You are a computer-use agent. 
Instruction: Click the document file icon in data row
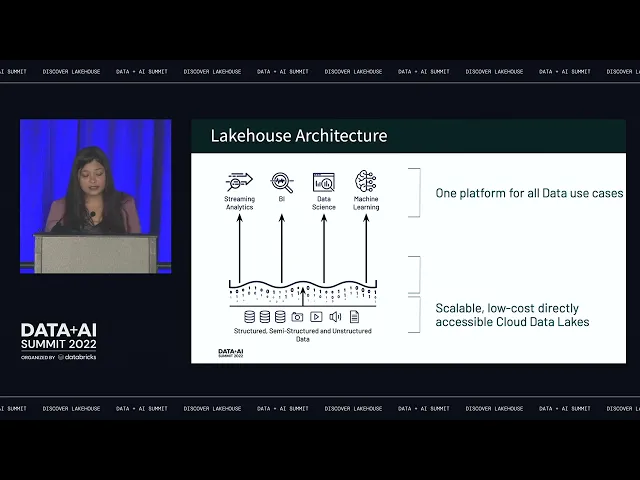click(354, 317)
